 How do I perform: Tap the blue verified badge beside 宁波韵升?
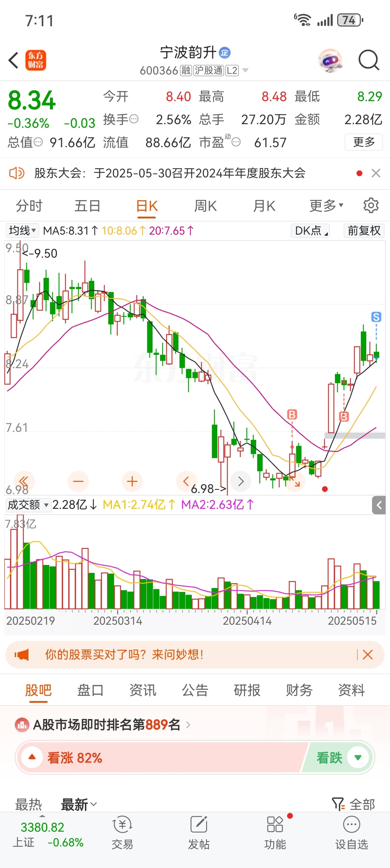[225, 53]
